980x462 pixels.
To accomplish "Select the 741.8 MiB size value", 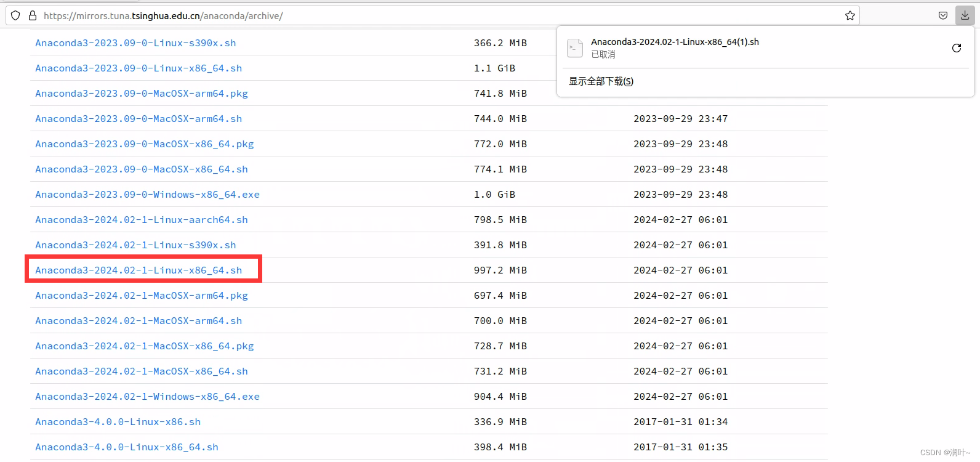I will [500, 94].
